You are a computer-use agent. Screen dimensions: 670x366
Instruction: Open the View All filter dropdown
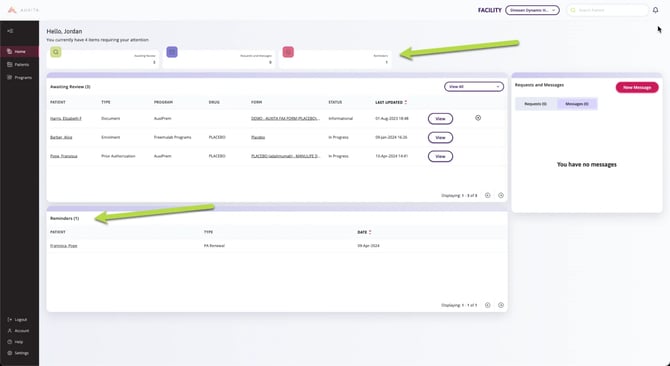(473, 87)
